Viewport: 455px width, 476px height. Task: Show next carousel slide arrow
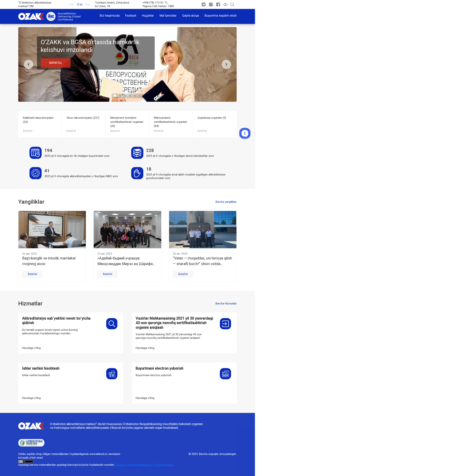point(226,64)
